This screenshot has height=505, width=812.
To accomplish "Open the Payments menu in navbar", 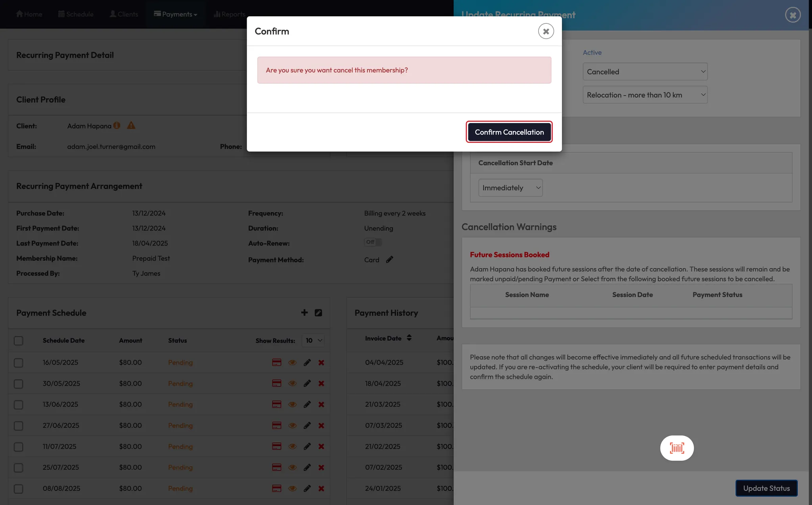I will [x=176, y=14].
